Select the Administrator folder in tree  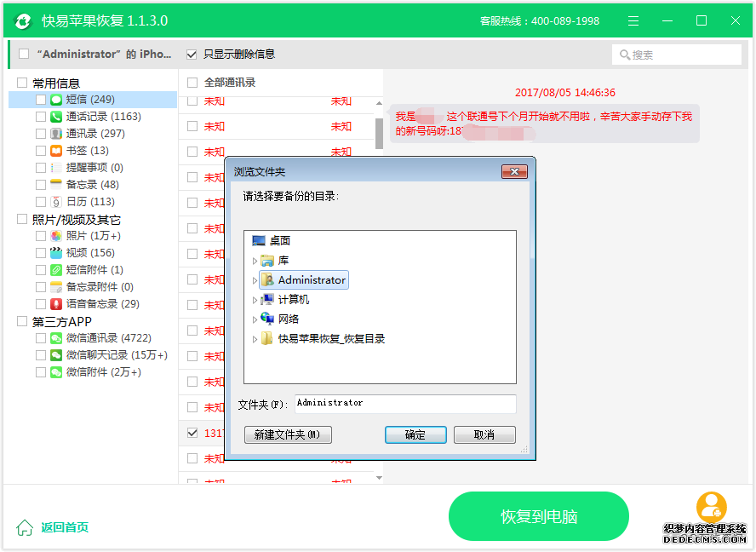pyautogui.click(x=311, y=280)
